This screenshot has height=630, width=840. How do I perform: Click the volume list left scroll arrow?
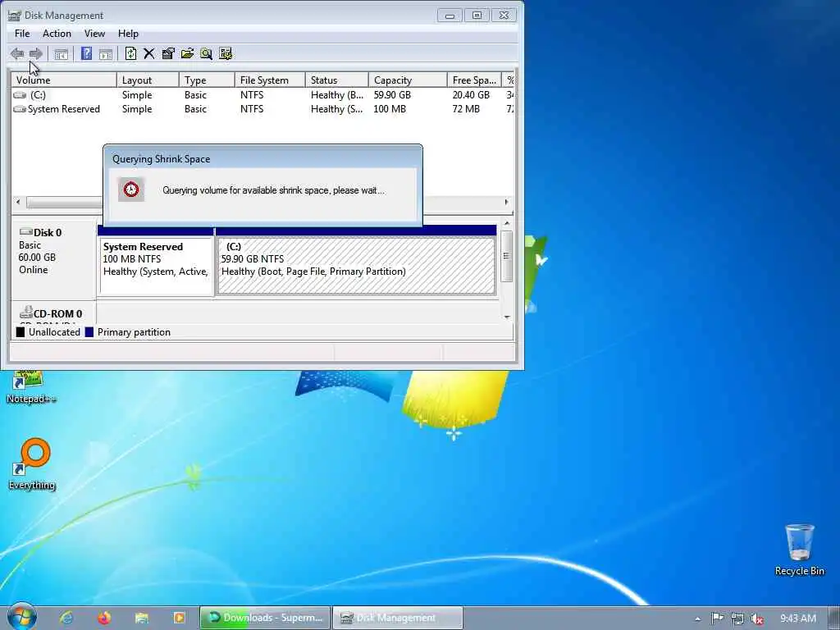(x=18, y=202)
